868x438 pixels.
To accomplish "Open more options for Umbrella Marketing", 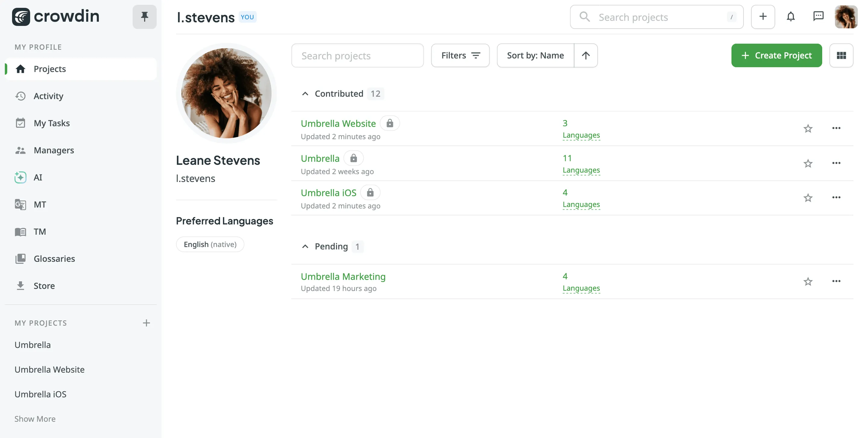I will (x=836, y=281).
